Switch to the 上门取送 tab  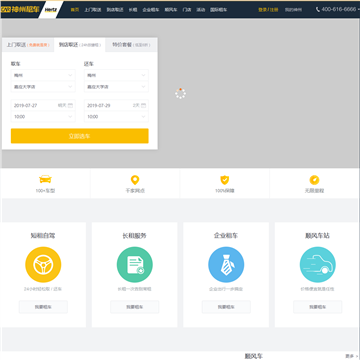coord(28,45)
